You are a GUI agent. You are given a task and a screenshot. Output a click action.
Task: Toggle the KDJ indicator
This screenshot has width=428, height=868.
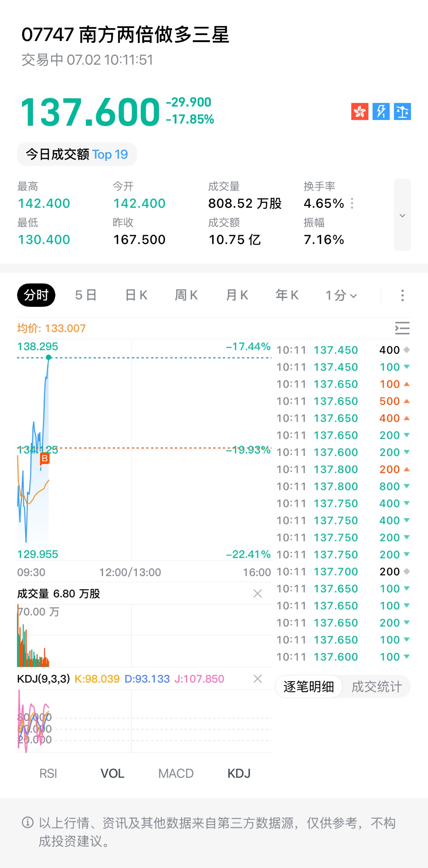click(239, 773)
